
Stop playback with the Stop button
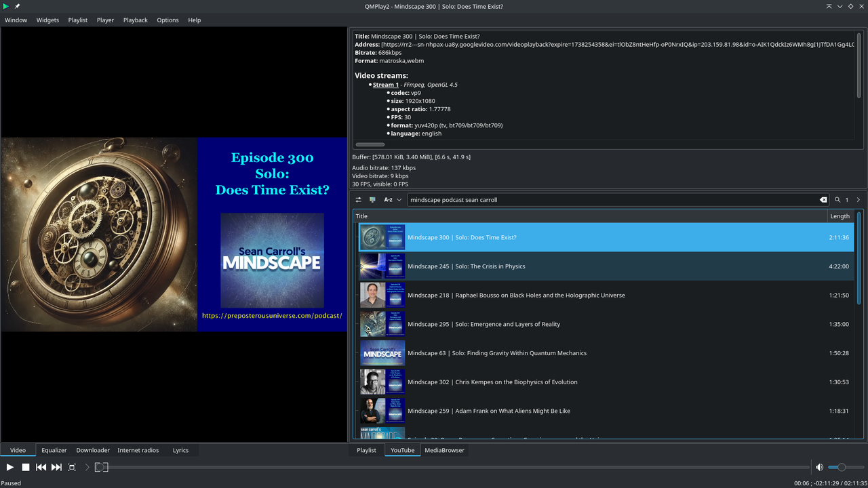pyautogui.click(x=26, y=467)
